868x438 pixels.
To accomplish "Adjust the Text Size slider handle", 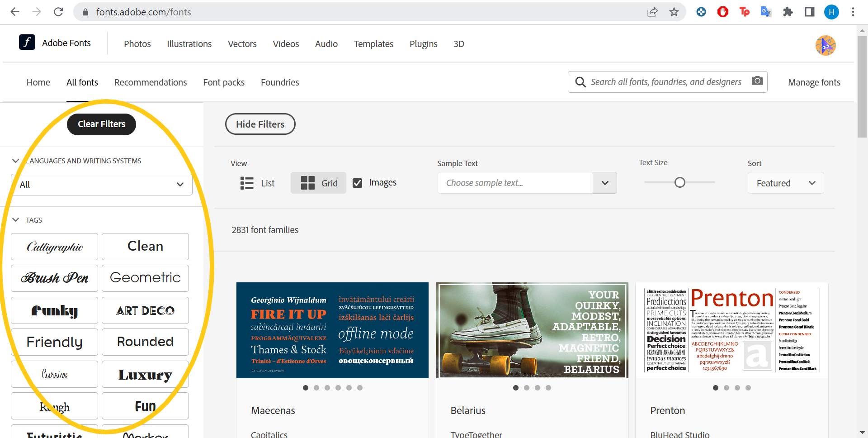I will click(680, 182).
